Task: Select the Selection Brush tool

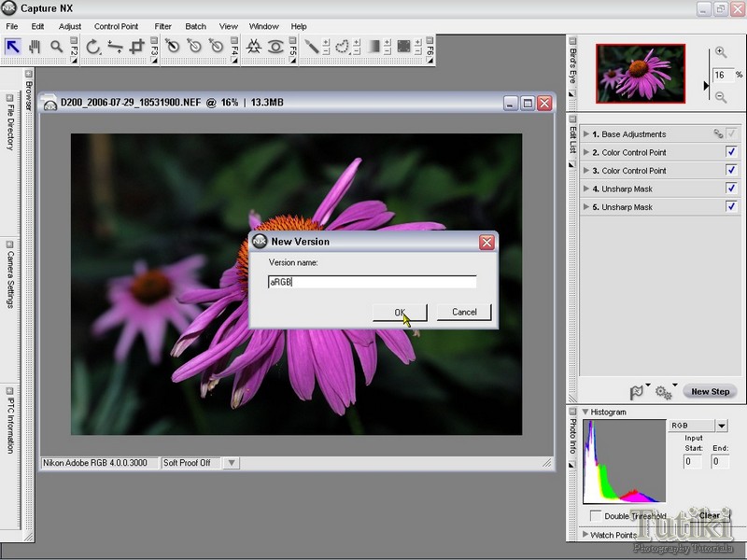Action: click(x=312, y=47)
